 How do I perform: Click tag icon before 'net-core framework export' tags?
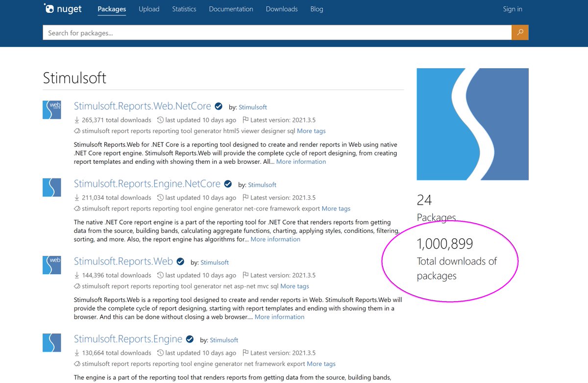(77, 208)
